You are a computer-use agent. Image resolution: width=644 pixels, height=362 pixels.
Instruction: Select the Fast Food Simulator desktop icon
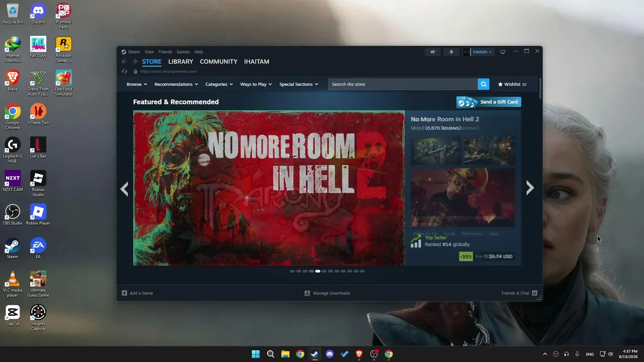click(x=63, y=83)
